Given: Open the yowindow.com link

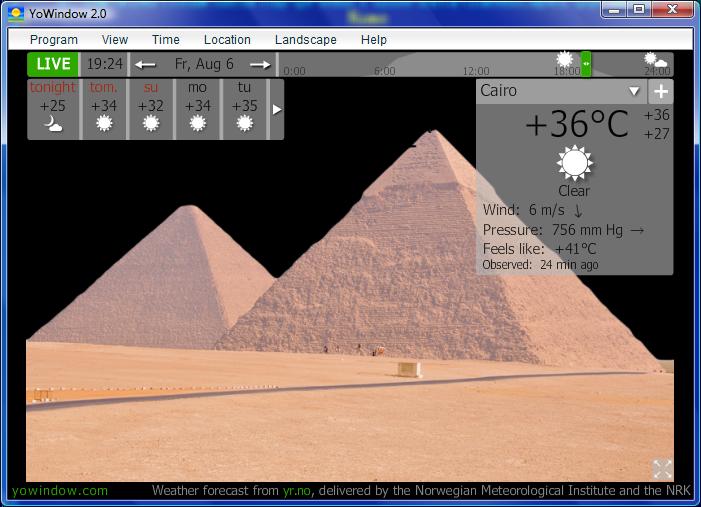Looking at the screenshot, I should [60, 491].
